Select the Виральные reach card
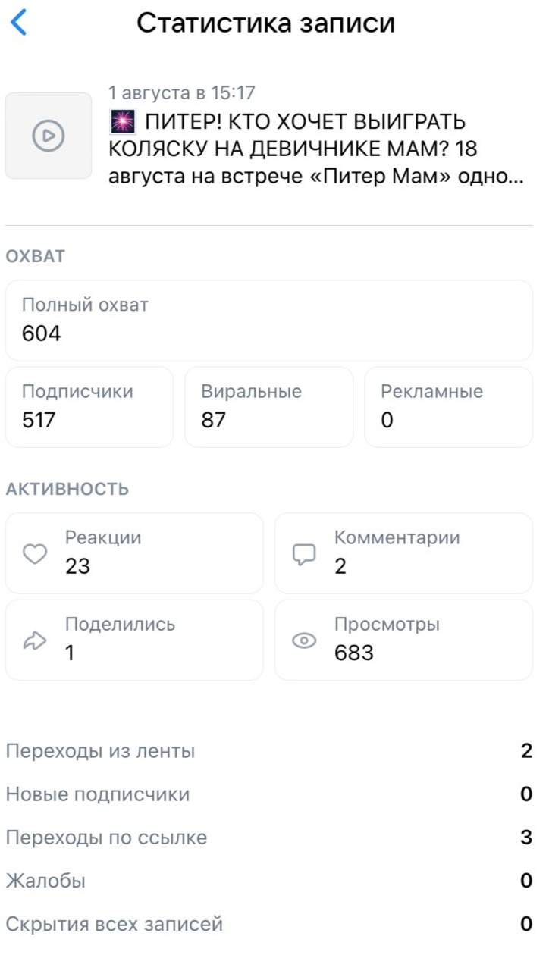 pos(269,407)
